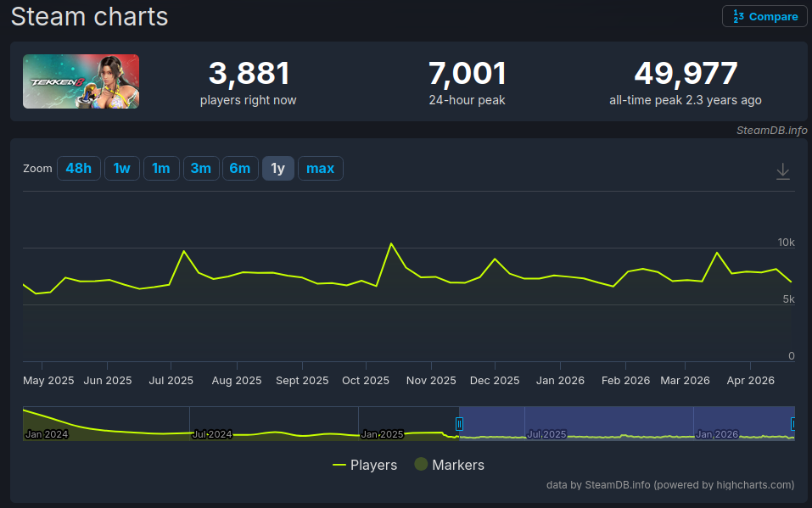Choose the 1m zoom option
812x508 pixels.
pyautogui.click(x=161, y=168)
